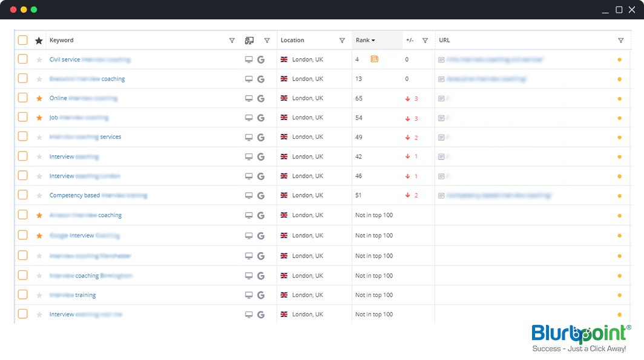
Task: Click the orange status dot in first row
Action: coord(619,60)
